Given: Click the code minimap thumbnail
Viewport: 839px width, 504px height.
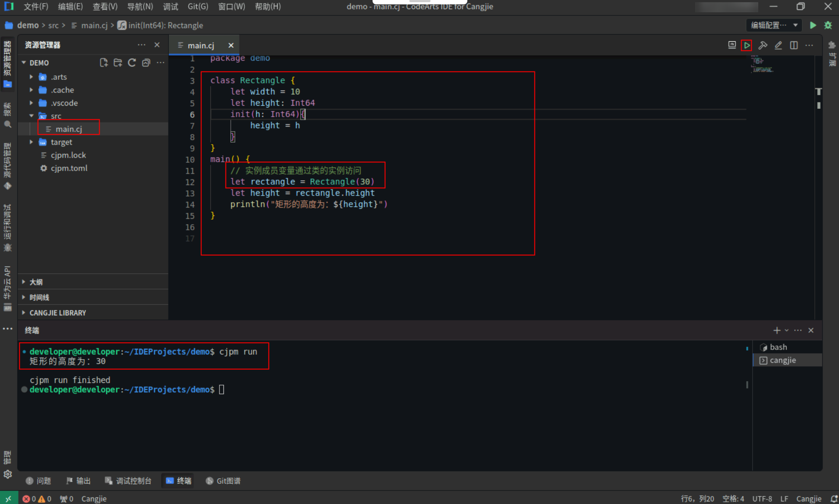Looking at the screenshot, I should coord(763,64).
